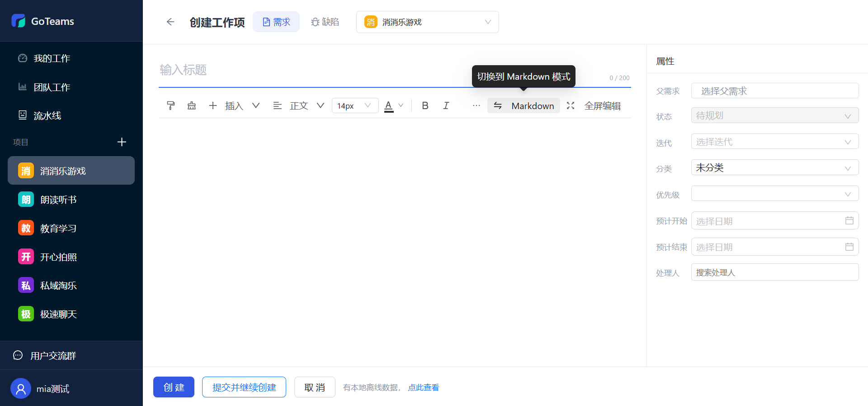The width and height of the screenshot is (868, 406).
Task: Click the back arrow beside 创建工作项
Action: (170, 22)
